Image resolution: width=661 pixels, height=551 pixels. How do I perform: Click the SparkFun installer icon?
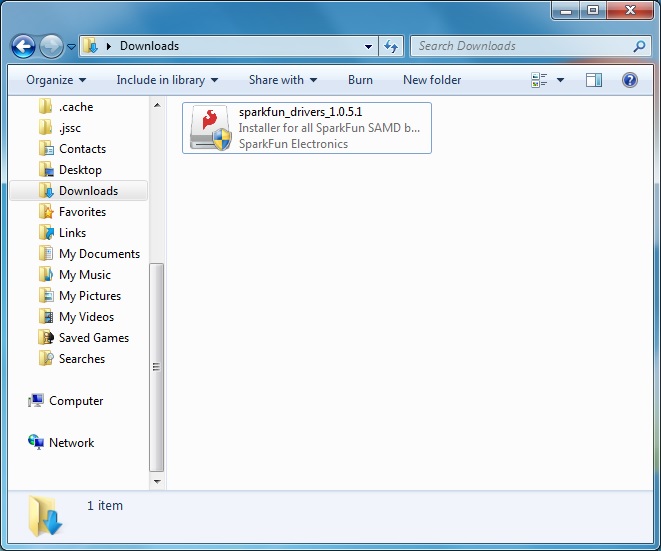click(x=210, y=128)
